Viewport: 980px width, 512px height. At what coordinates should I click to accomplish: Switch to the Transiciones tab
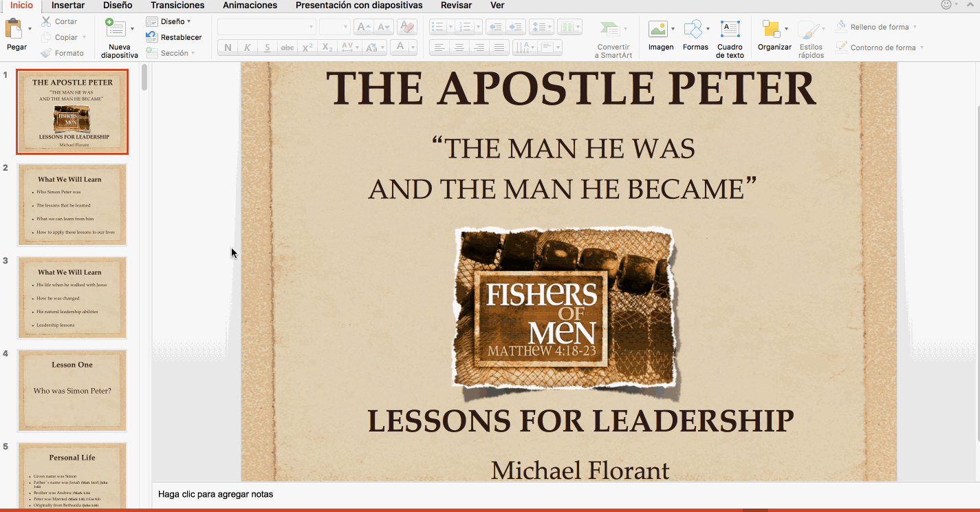(177, 5)
